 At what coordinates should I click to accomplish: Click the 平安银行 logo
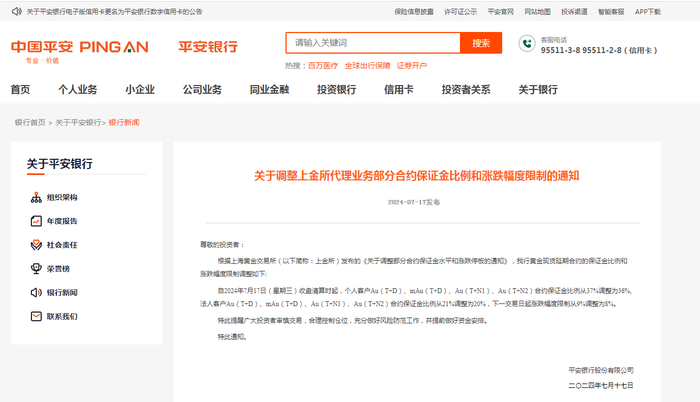[208, 46]
